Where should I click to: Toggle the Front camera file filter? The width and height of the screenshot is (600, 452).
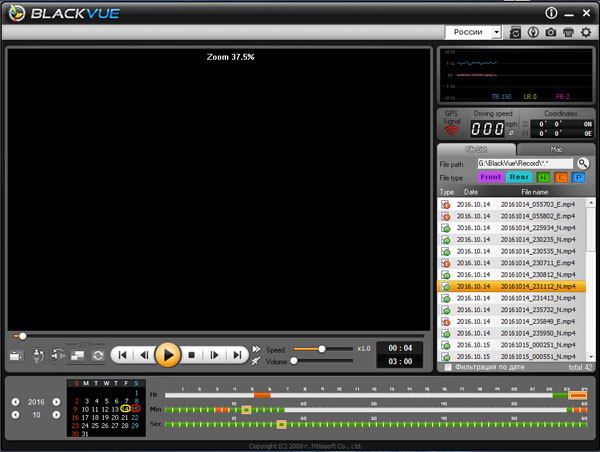[x=491, y=177]
